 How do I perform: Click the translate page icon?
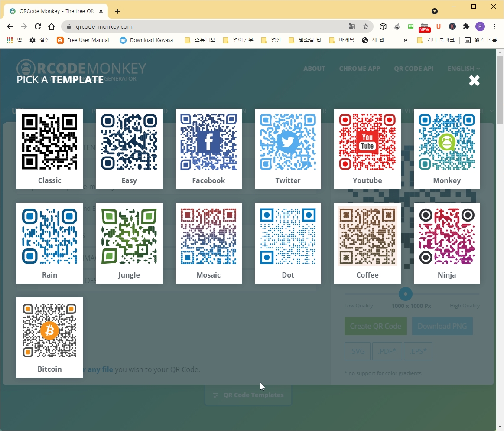click(351, 27)
